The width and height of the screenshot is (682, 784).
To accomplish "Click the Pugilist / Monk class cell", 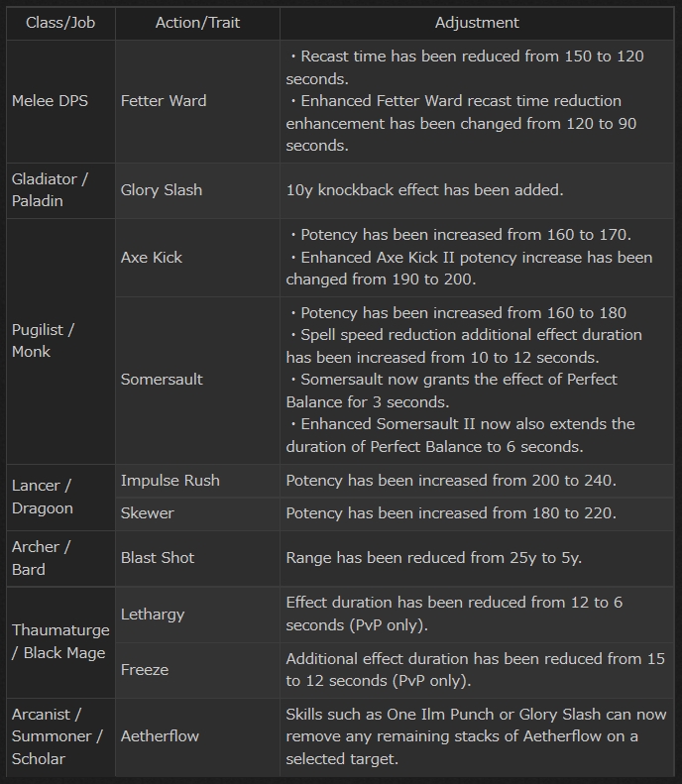I will (x=44, y=340).
